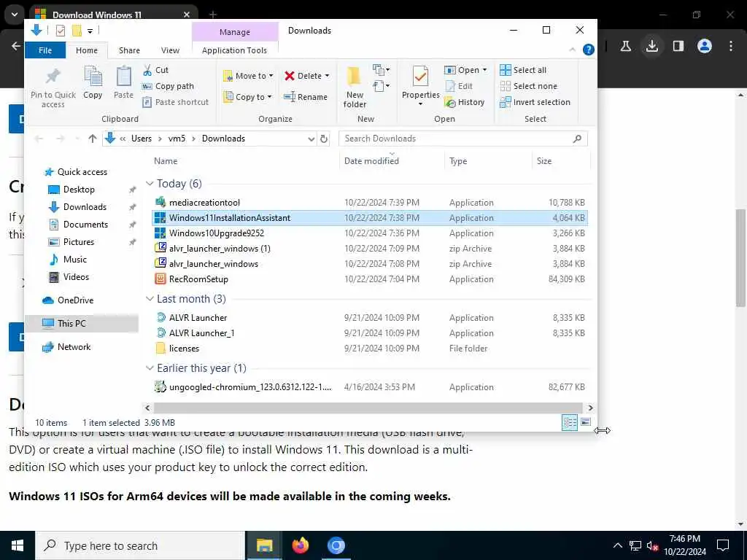Click the search magnifier icon in Explorer
The image size is (747, 560).
[577, 139]
